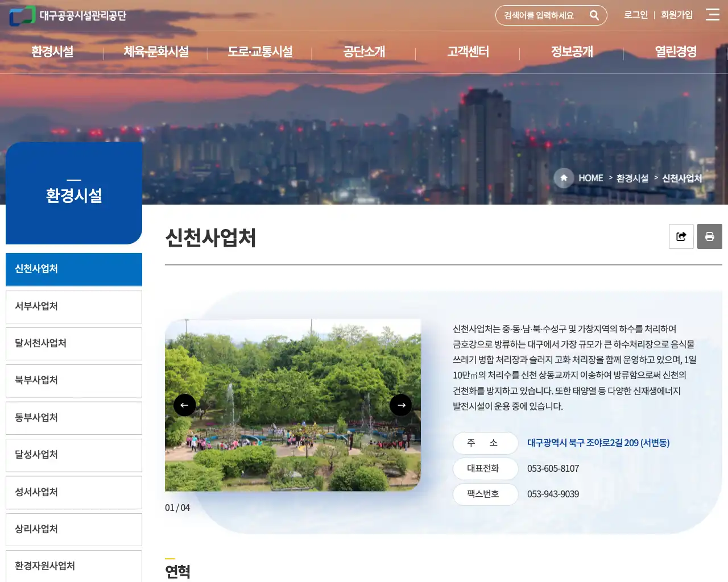Click the 환경시설 breadcrumb link
Screen dimensions: 728x582
pyautogui.click(x=631, y=178)
